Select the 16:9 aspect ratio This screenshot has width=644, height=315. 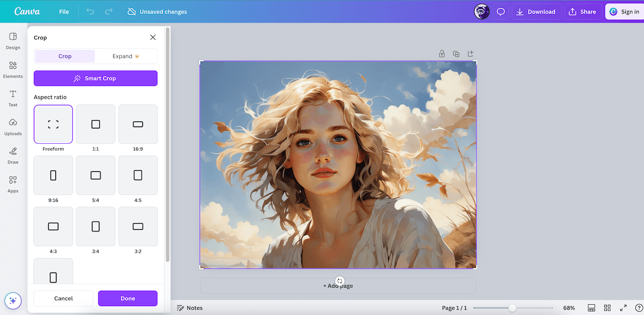[138, 124]
